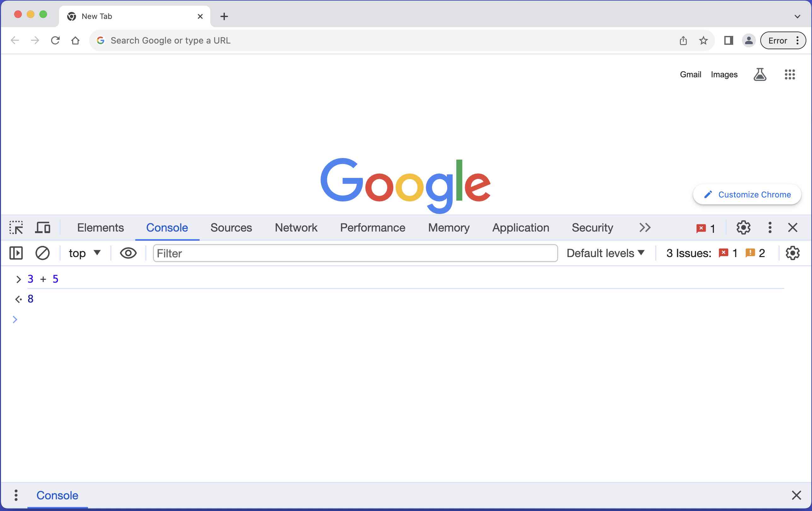Open the Elements panel tab

tap(101, 228)
